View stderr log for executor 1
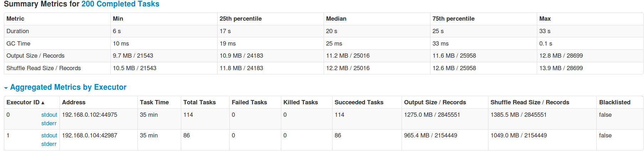This screenshot has height=157, width=644. coord(49,144)
